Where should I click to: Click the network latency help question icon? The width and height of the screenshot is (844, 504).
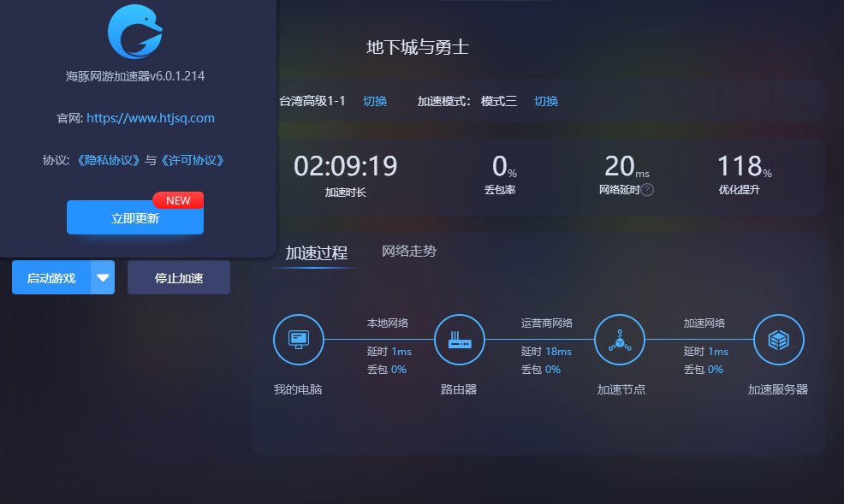pyautogui.click(x=647, y=189)
